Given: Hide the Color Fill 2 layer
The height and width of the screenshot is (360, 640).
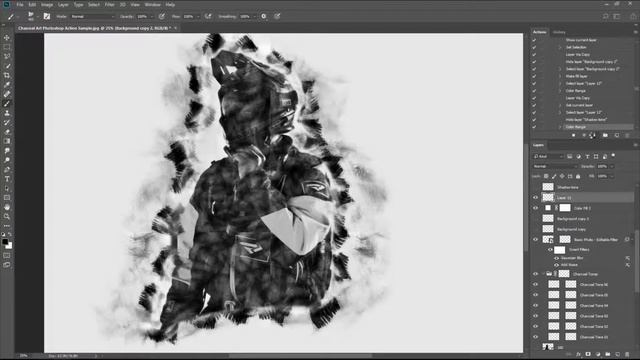Looking at the screenshot, I should pyautogui.click(x=536, y=208).
